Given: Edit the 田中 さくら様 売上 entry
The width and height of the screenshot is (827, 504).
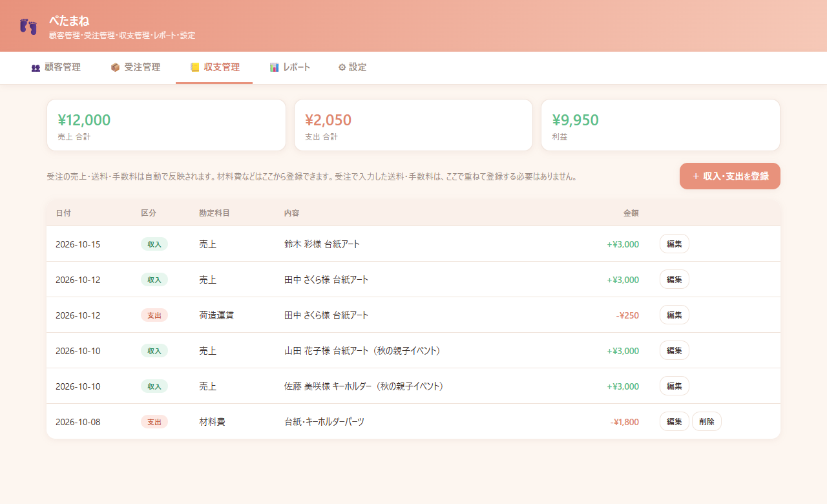Looking at the screenshot, I should [675, 279].
